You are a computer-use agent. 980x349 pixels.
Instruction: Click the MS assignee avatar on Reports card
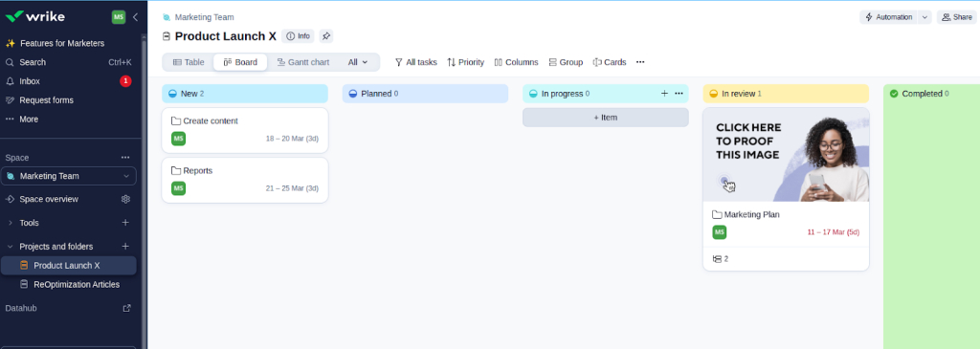tap(179, 188)
